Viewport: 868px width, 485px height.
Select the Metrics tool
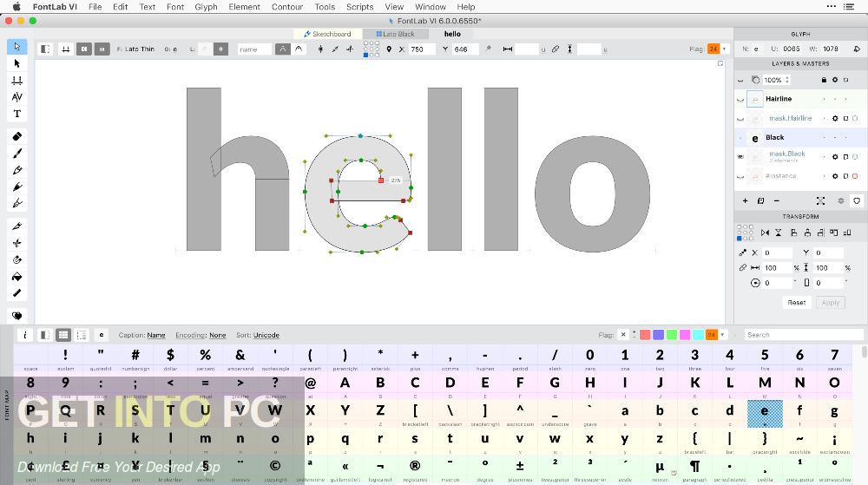click(17, 80)
